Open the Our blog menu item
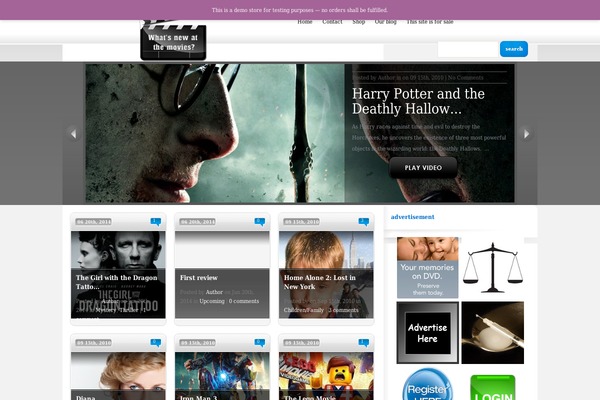The height and width of the screenshot is (400, 600). [385, 22]
